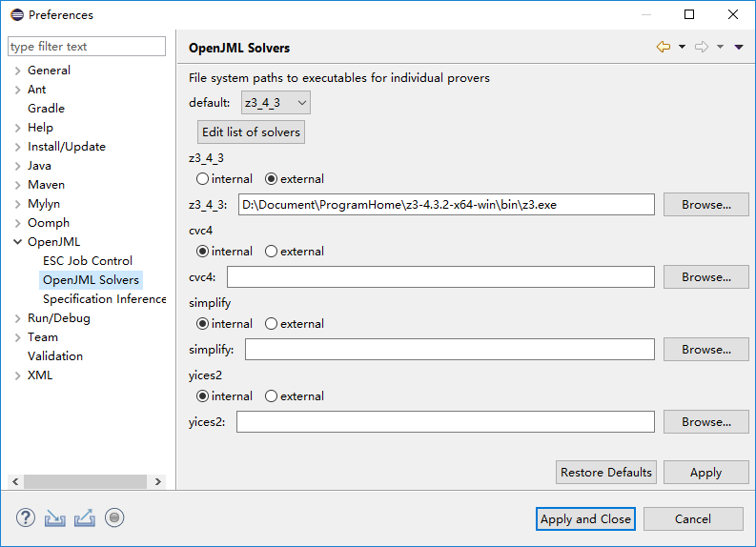
Task: Open the back history dropdown arrow
Action: tap(682, 47)
